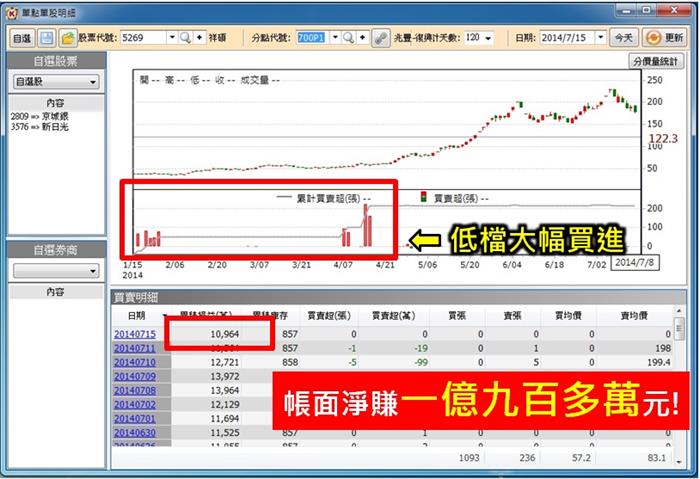This screenshot has height=479, width=700.
Task: Click the 買賣超(張) column header
Action: click(x=329, y=316)
